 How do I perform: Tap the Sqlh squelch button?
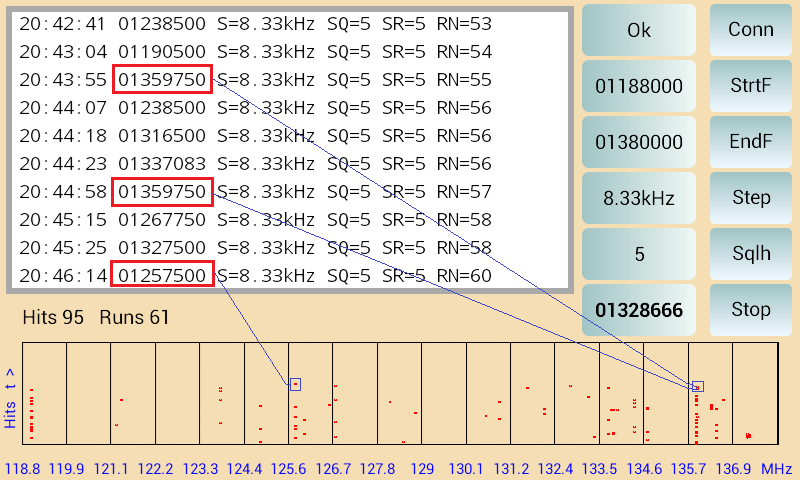click(751, 254)
